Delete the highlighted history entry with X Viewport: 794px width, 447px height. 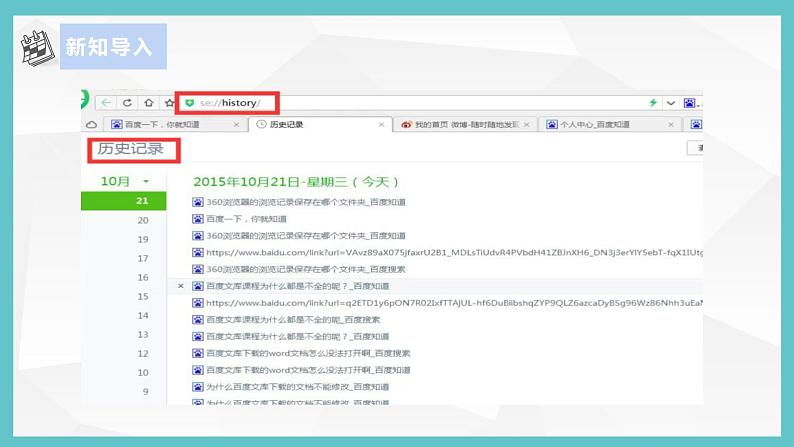(x=180, y=286)
